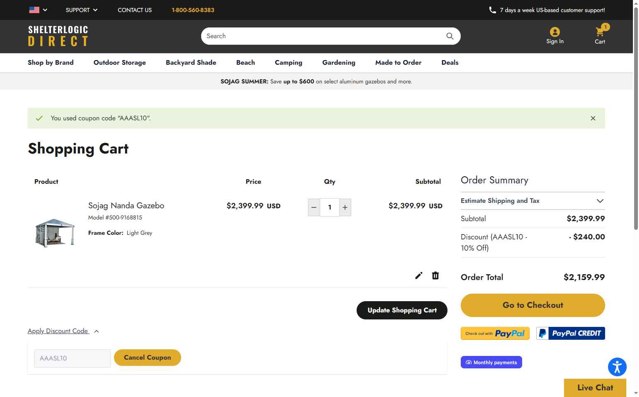
Task: Click the quantity field showing 1
Action: coord(329,207)
